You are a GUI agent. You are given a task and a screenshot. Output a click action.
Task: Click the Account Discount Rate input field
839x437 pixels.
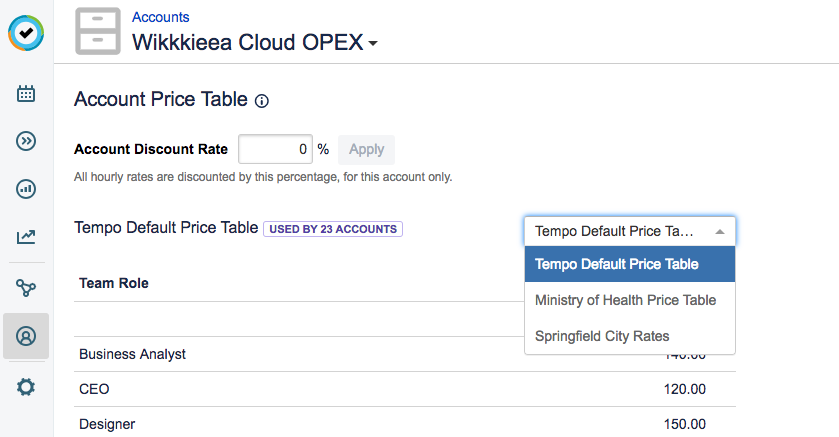coord(276,149)
